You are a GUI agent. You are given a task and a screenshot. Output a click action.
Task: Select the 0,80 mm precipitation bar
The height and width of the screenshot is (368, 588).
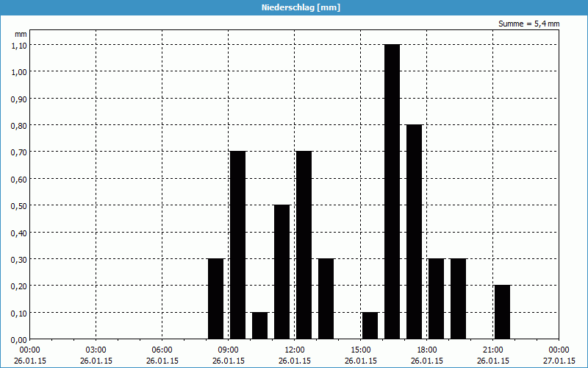tap(414, 231)
